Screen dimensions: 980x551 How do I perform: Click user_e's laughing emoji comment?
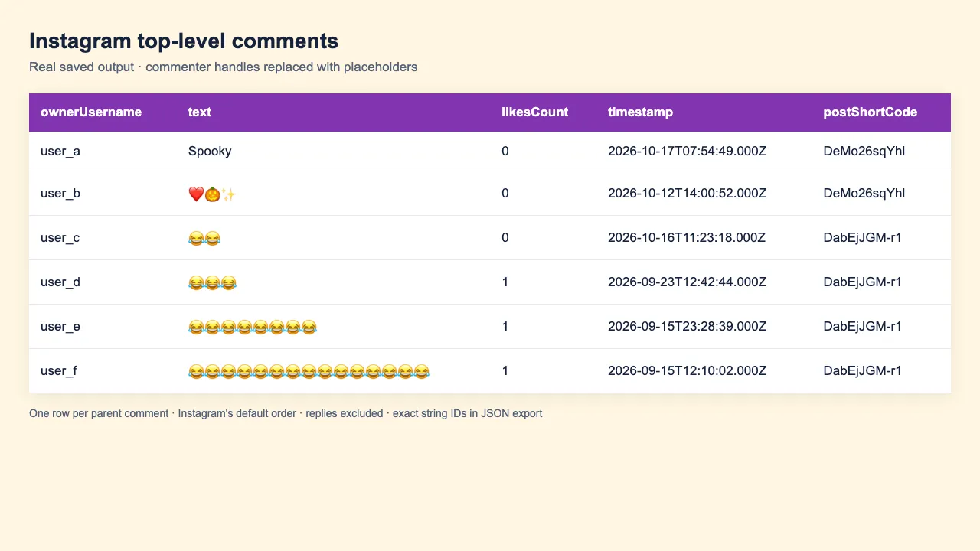tap(253, 328)
